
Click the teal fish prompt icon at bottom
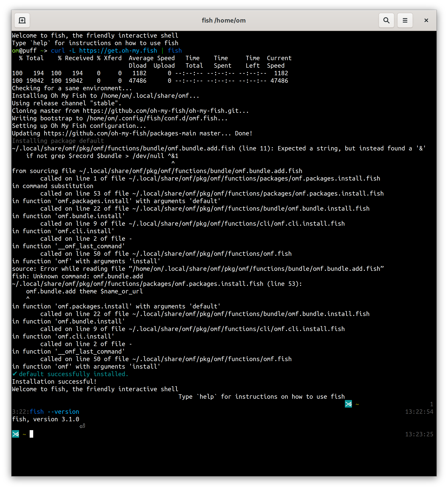tap(15, 434)
